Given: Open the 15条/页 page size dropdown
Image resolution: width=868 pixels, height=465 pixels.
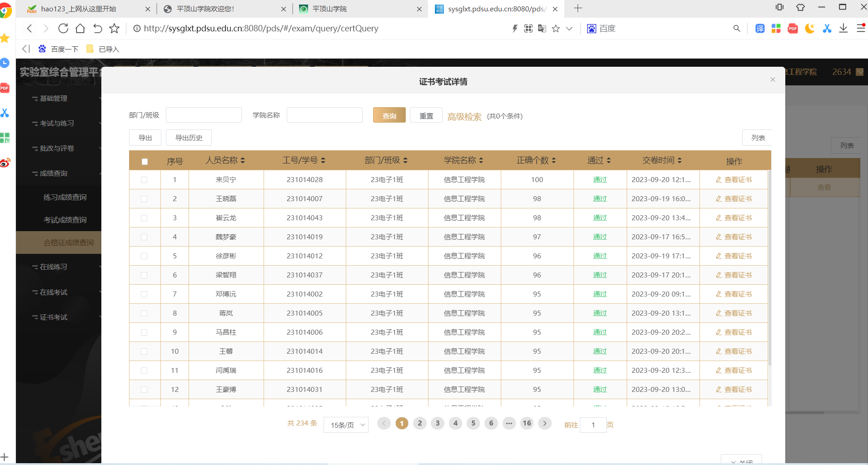Looking at the screenshot, I should (x=346, y=425).
